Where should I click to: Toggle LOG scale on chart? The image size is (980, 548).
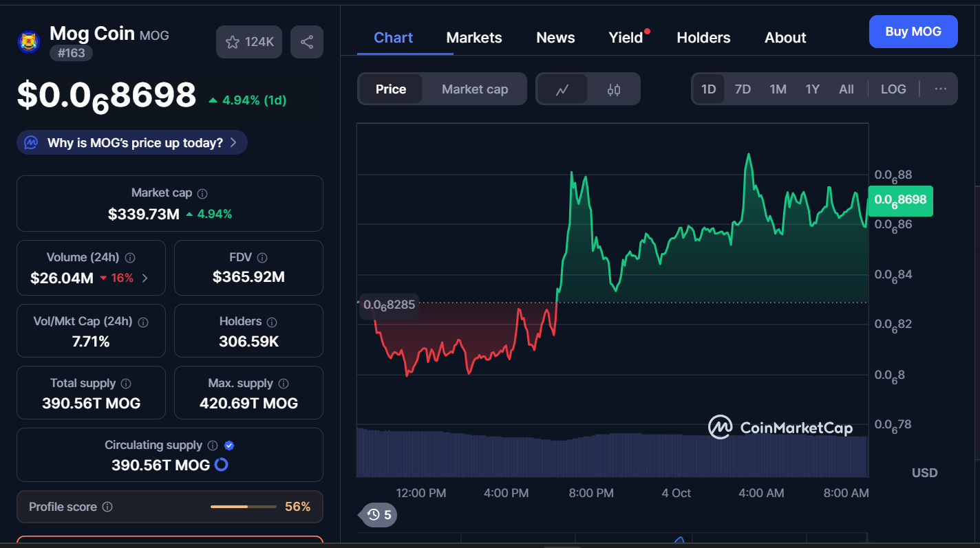coord(893,89)
